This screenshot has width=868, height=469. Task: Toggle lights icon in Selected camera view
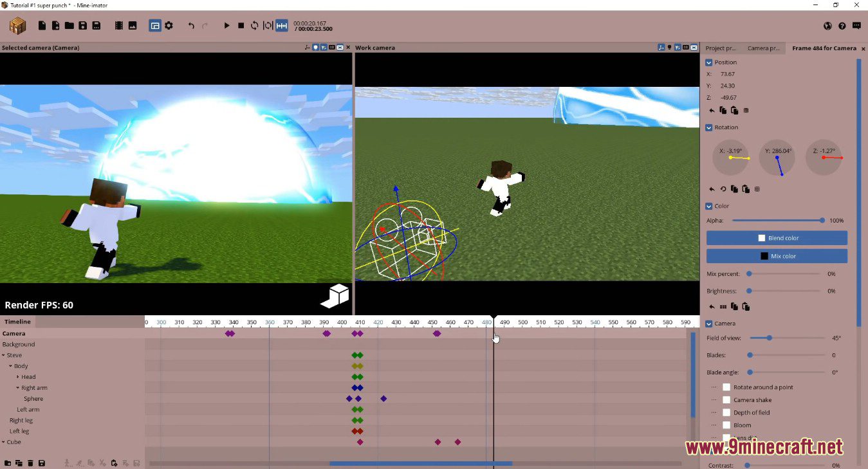(315, 48)
